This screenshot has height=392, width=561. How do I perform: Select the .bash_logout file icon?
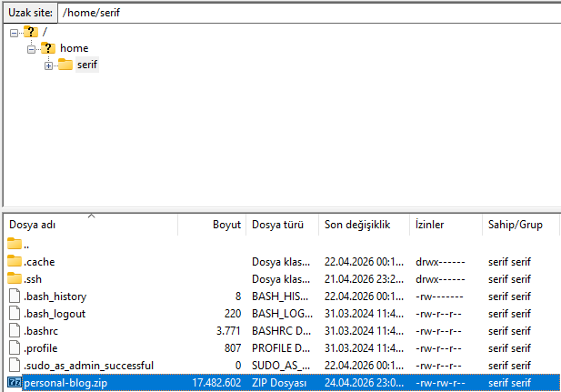click(15, 313)
